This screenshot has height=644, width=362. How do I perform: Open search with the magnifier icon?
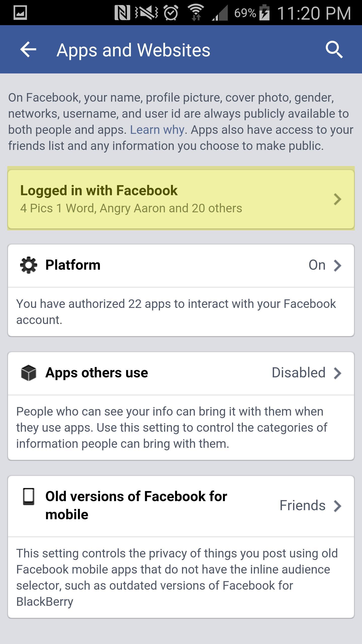(334, 50)
